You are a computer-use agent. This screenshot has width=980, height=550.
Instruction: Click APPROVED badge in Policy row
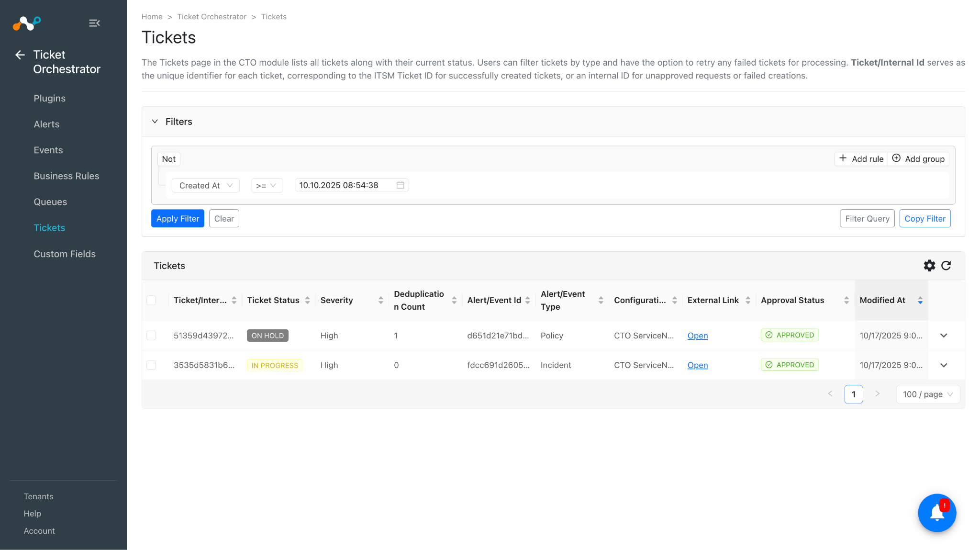point(790,335)
